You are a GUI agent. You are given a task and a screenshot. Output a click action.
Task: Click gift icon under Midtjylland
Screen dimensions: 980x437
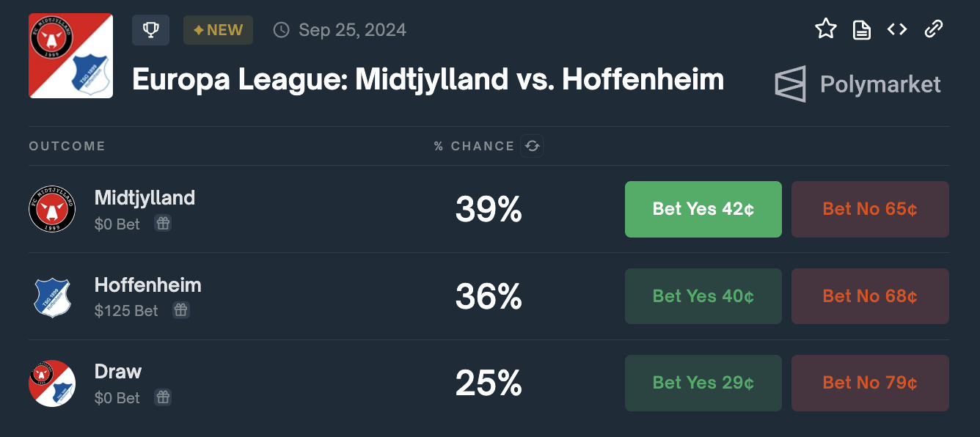pyautogui.click(x=163, y=224)
